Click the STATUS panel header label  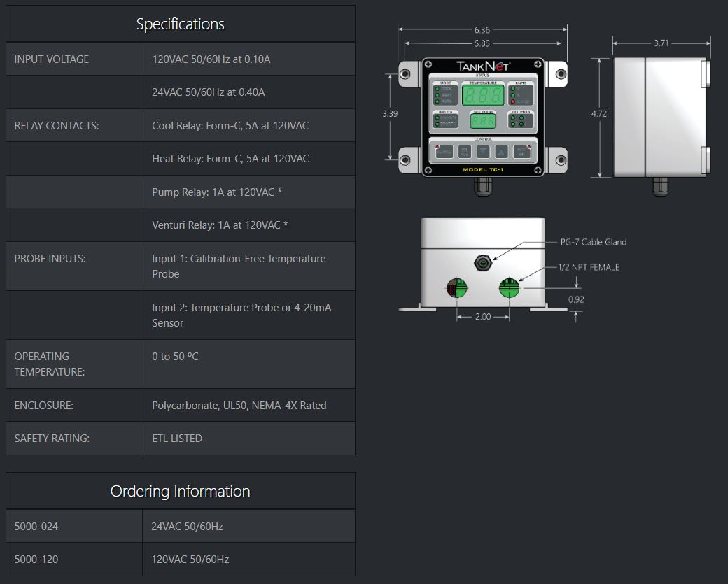pyautogui.click(x=482, y=75)
